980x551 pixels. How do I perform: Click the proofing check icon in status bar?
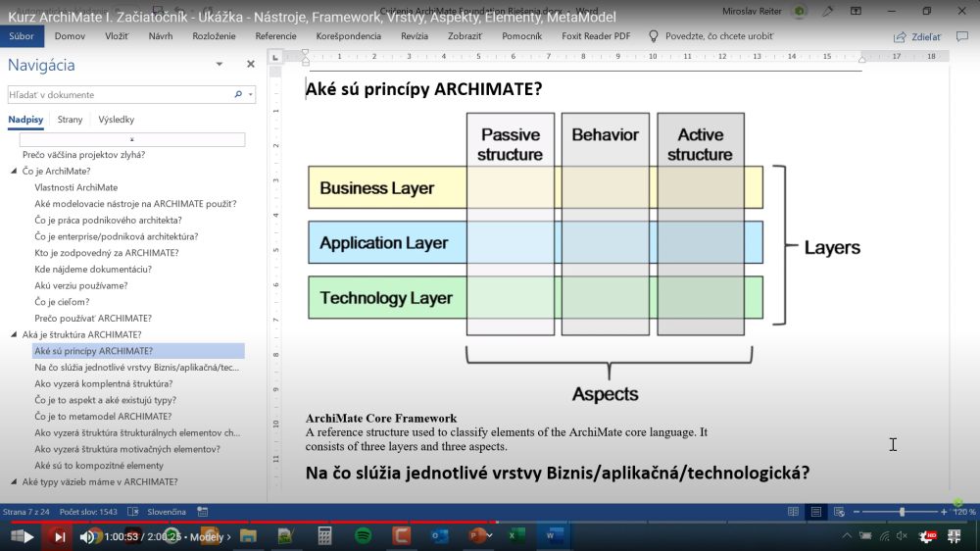coord(133,512)
